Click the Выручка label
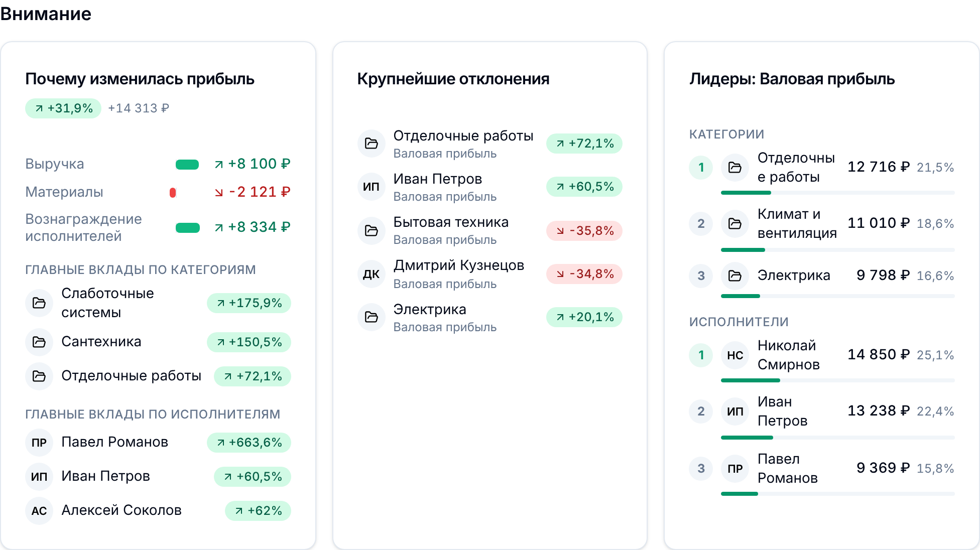Screen dimensions: 980x550 (55, 164)
